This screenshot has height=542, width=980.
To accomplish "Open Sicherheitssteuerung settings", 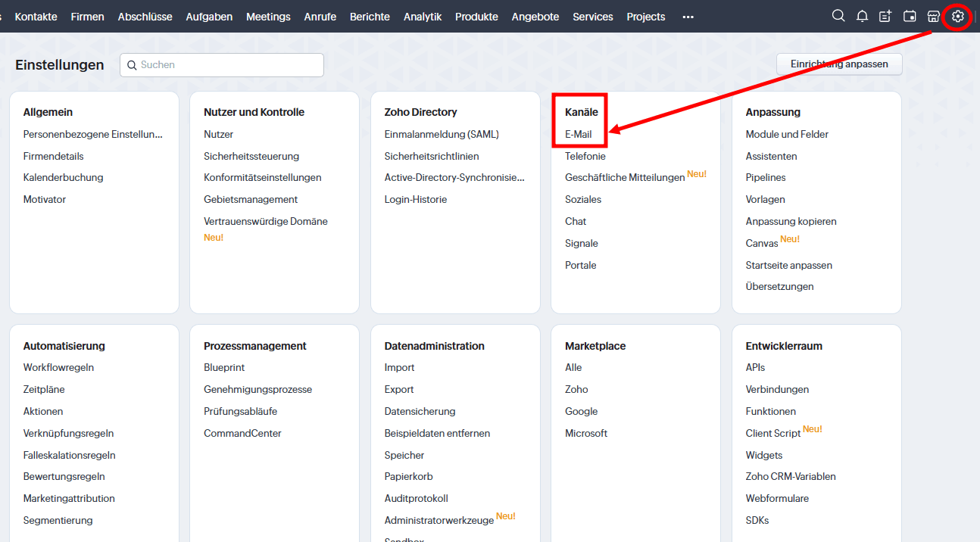I will [x=251, y=156].
